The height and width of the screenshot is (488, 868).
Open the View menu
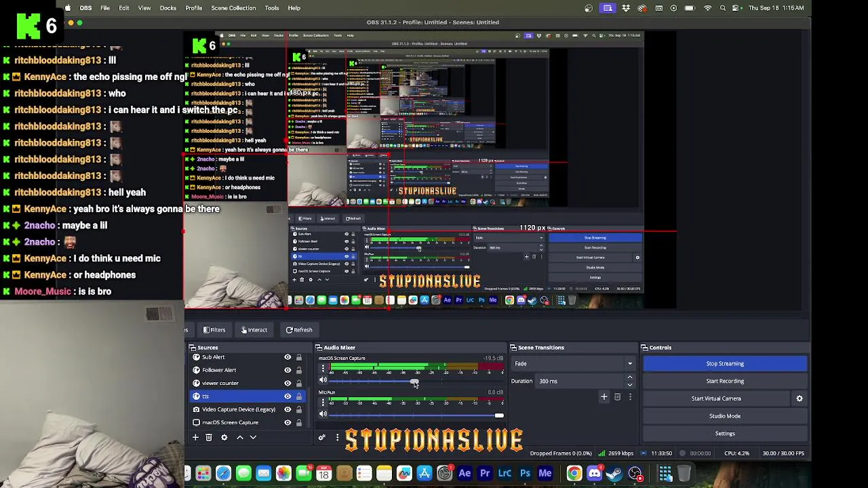pos(144,8)
